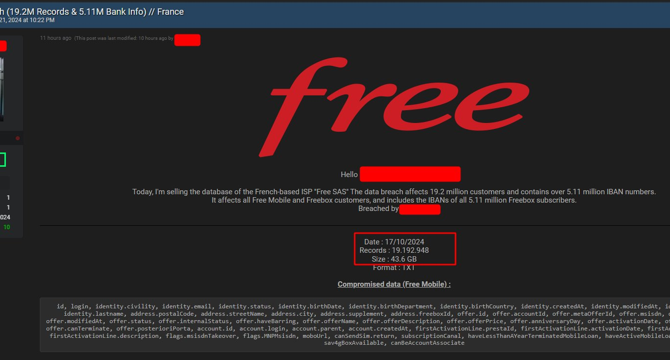Click the 'Date : 17/10/2024' line
670x360 pixels.
(394, 242)
